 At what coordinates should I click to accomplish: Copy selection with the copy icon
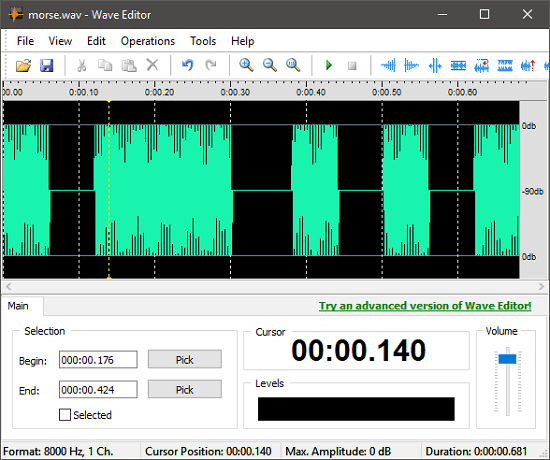point(105,66)
